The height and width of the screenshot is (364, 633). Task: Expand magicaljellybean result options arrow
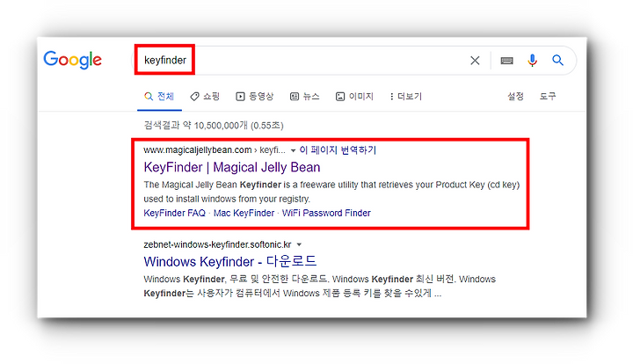[x=293, y=150]
